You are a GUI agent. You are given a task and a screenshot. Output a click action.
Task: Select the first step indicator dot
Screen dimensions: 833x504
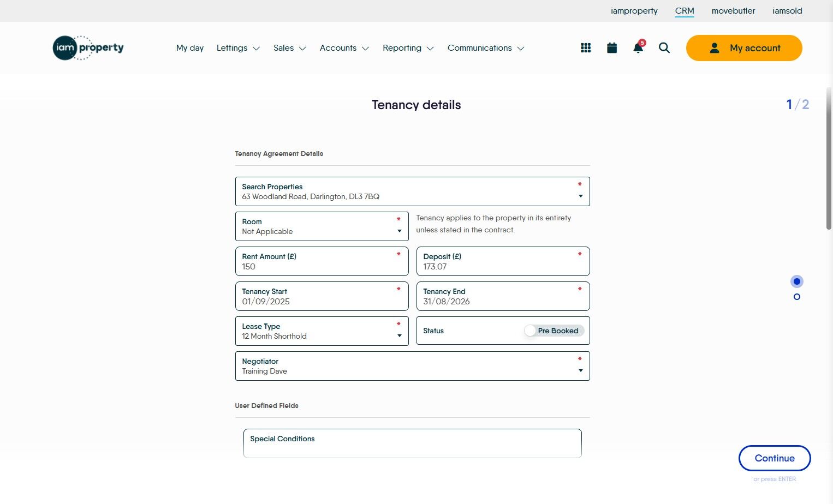(x=797, y=281)
